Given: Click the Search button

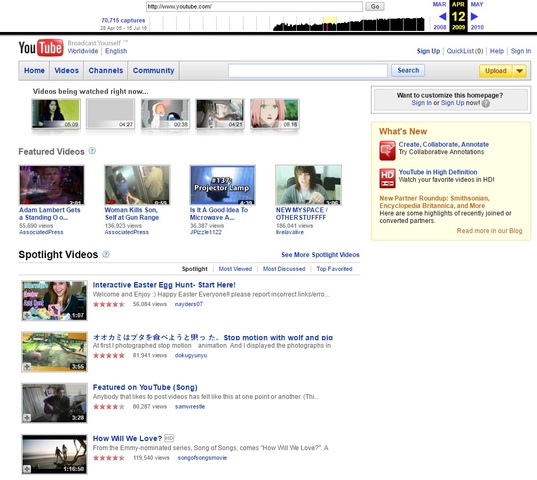Looking at the screenshot, I should [x=408, y=71].
